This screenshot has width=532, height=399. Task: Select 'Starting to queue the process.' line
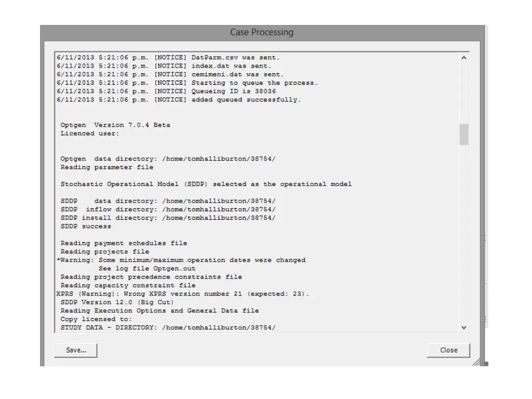187,83
